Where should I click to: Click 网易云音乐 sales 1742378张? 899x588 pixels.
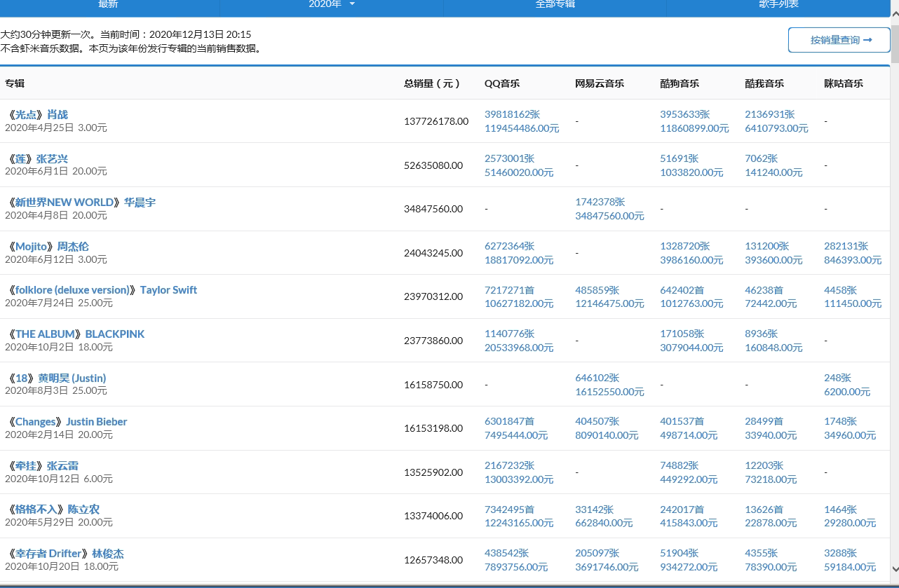[600, 202]
